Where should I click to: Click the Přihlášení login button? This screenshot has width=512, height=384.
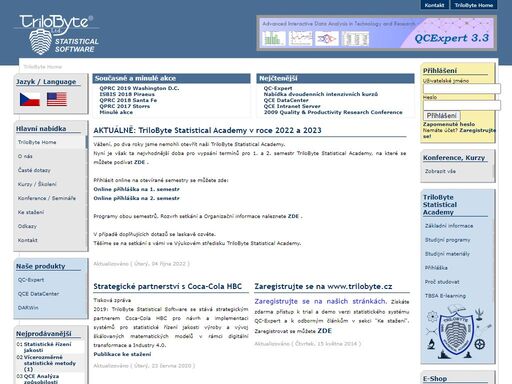pyautogui.click(x=441, y=116)
